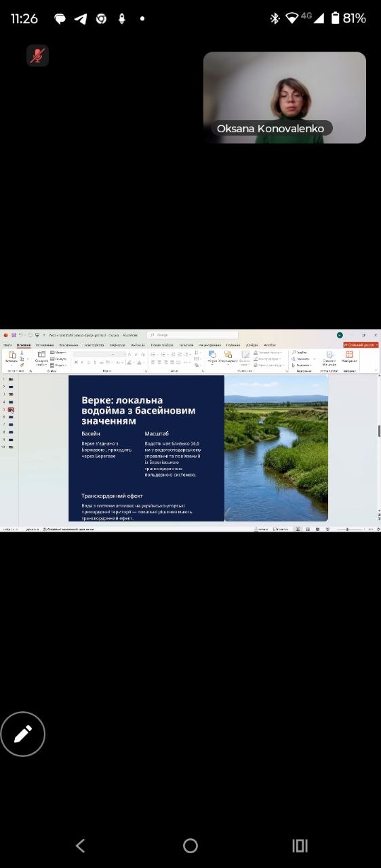Click the Нотатки notes button in status bar
The height and width of the screenshot is (868, 381).
[x=262, y=529]
